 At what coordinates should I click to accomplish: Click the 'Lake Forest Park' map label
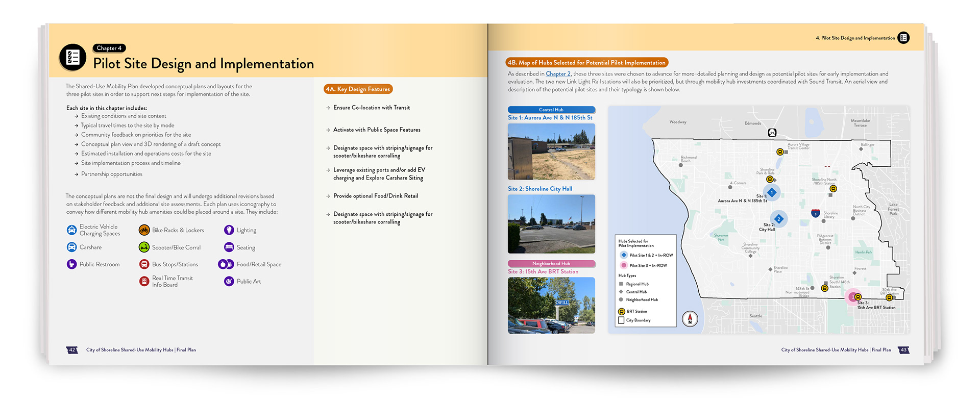tap(893, 209)
